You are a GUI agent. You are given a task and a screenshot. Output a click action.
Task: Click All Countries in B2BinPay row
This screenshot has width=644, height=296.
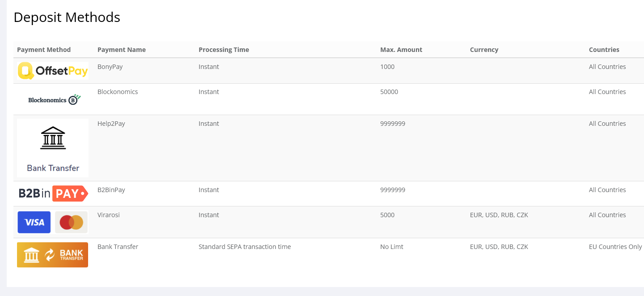[x=607, y=190]
